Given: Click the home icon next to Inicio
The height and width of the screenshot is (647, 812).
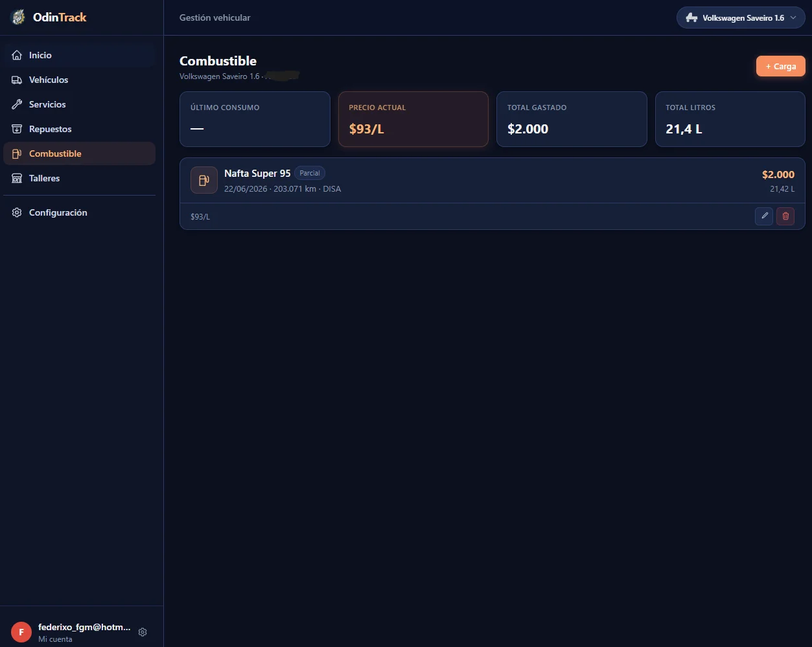Looking at the screenshot, I should coord(17,55).
